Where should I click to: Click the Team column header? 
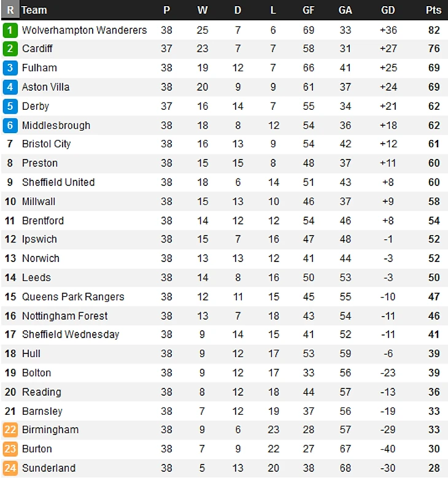tap(34, 10)
